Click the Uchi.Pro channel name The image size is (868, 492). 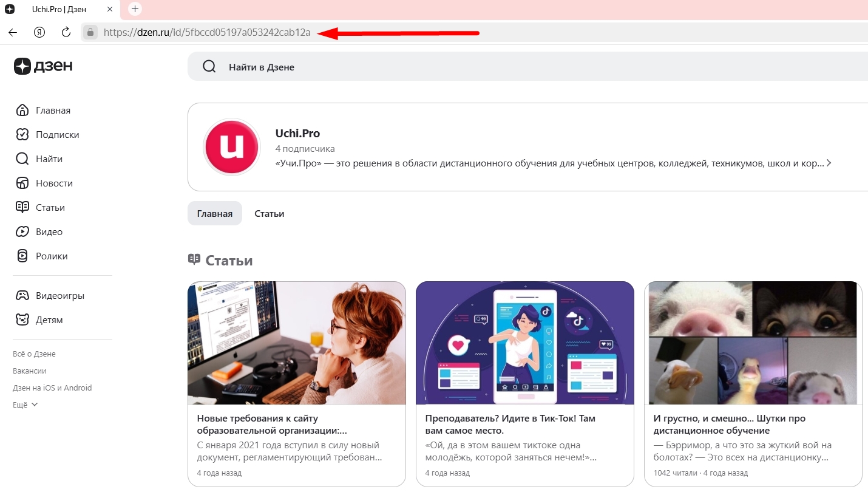click(297, 133)
